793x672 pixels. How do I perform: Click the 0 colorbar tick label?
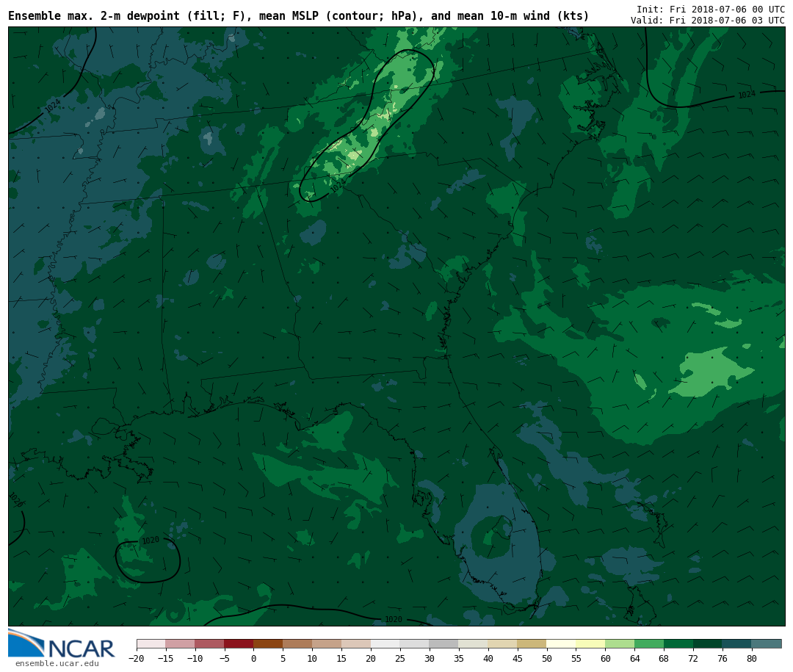click(253, 658)
